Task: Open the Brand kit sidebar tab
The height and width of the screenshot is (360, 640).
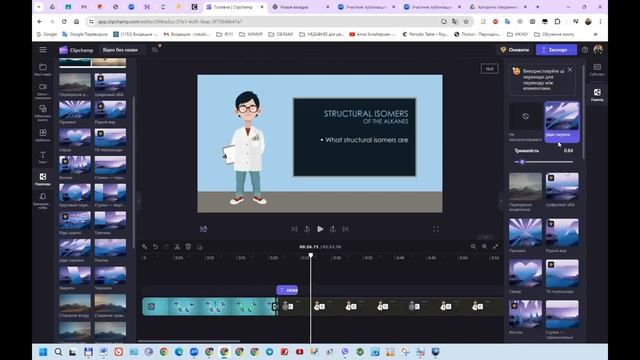Action: click(43, 201)
